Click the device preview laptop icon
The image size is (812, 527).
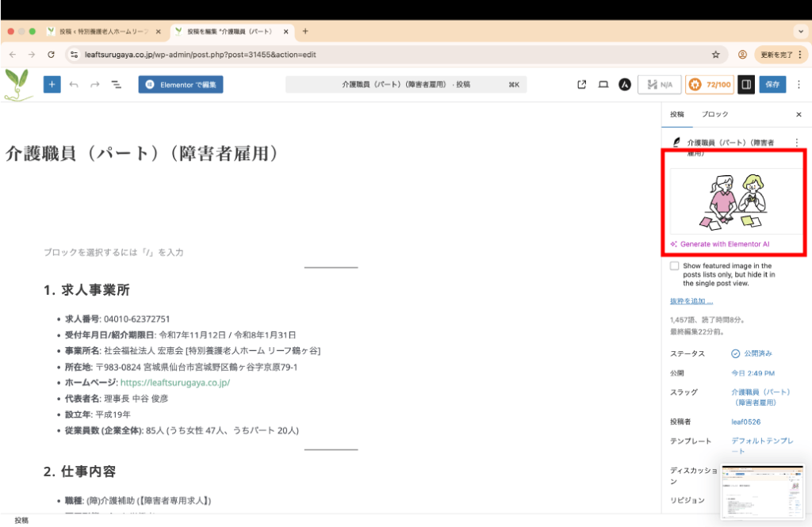603,85
